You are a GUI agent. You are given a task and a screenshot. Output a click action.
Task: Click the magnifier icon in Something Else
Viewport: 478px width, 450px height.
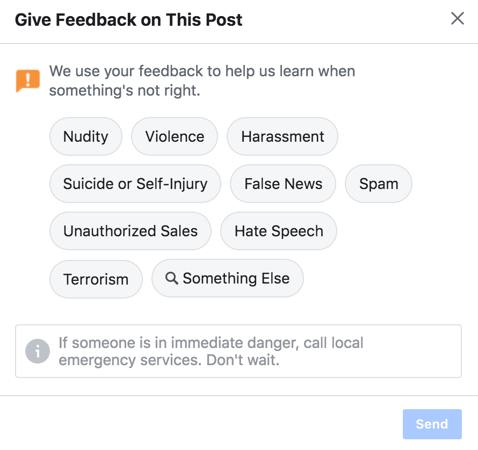172,278
